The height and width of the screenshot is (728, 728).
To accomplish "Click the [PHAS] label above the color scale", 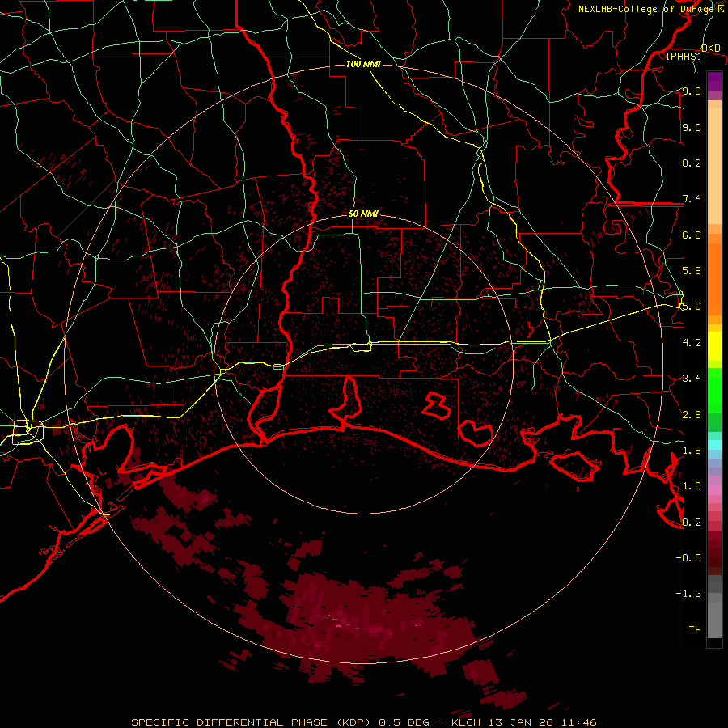I will (x=684, y=56).
